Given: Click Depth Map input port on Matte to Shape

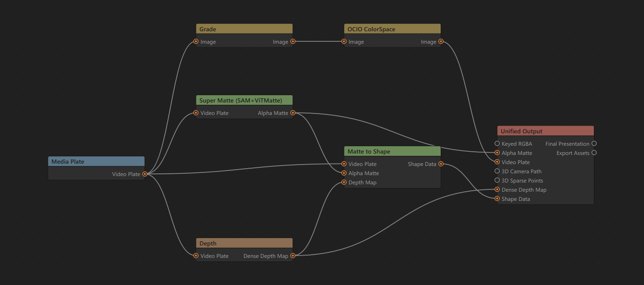Looking at the screenshot, I should [x=344, y=182].
